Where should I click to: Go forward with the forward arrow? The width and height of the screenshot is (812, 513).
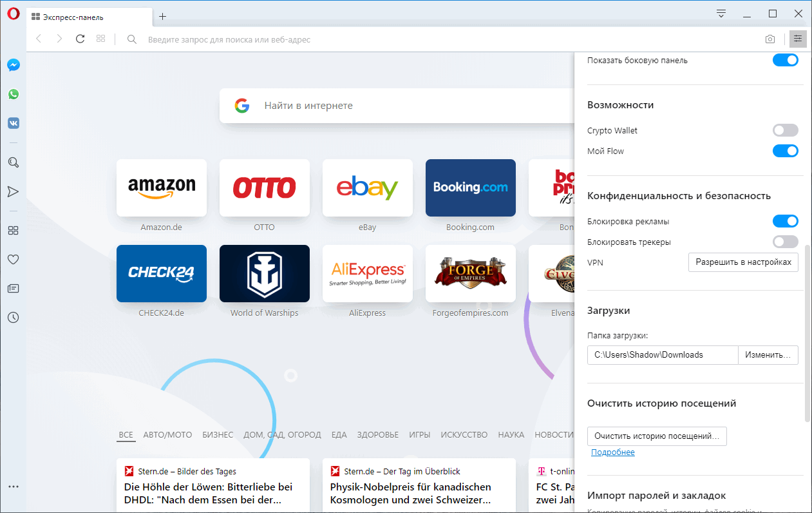pos(59,39)
